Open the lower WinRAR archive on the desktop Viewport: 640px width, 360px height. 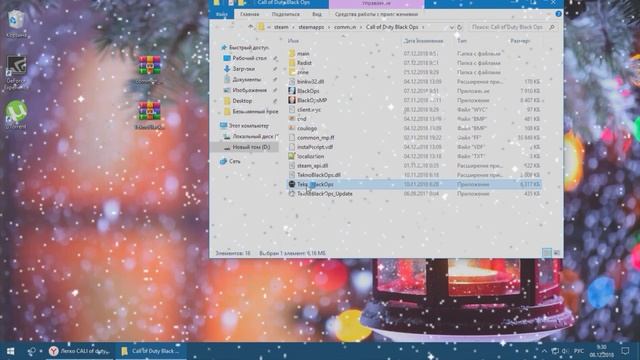point(149,116)
